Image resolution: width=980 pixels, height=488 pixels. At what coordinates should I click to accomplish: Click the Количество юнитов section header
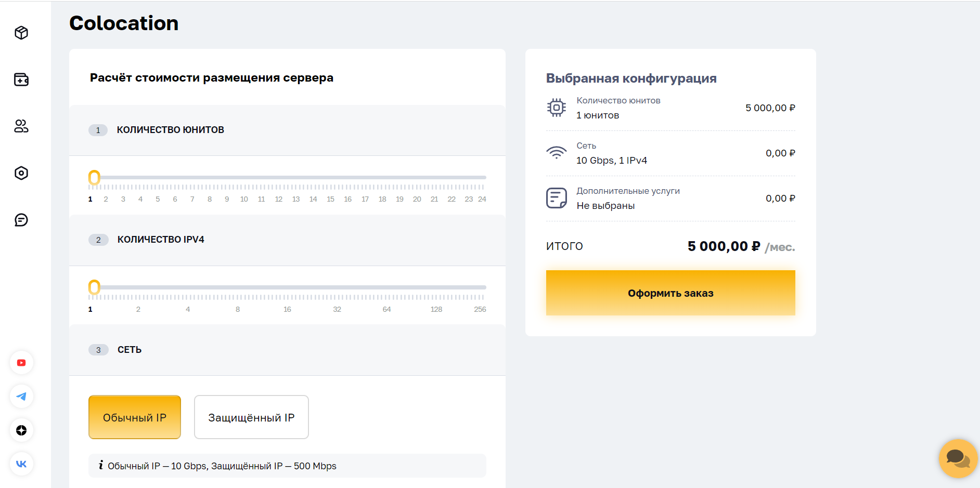pos(170,130)
